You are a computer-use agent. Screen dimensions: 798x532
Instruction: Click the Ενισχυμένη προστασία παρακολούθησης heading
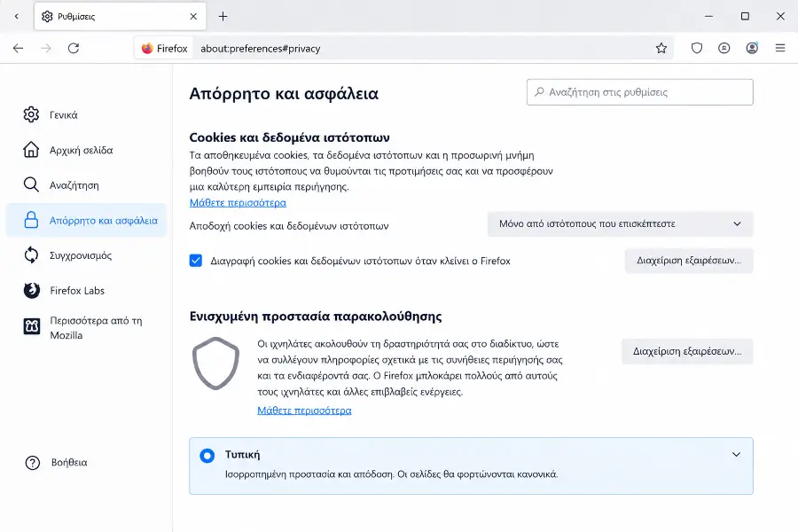pyautogui.click(x=316, y=317)
